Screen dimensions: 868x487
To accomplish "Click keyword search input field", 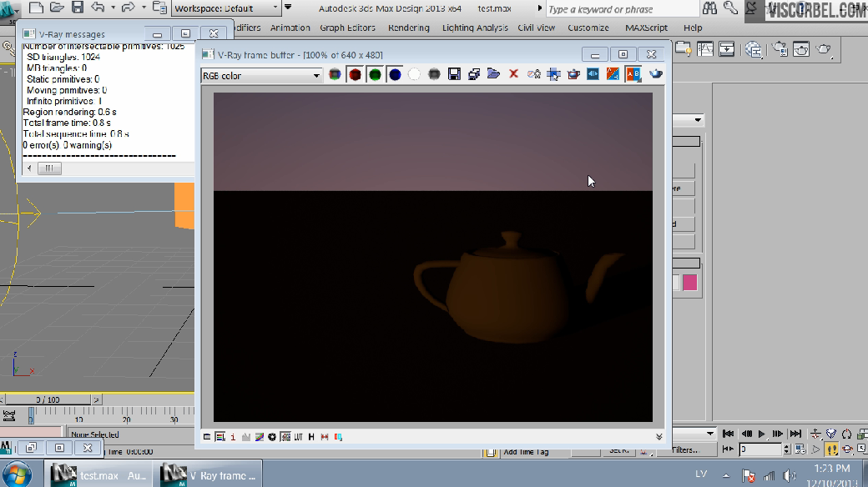I will tap(623, 9).
